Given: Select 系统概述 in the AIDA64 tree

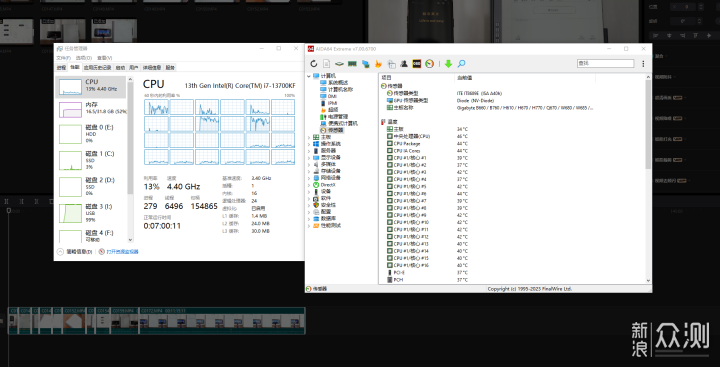Looking at the screenshot, I should coord(337,82).
